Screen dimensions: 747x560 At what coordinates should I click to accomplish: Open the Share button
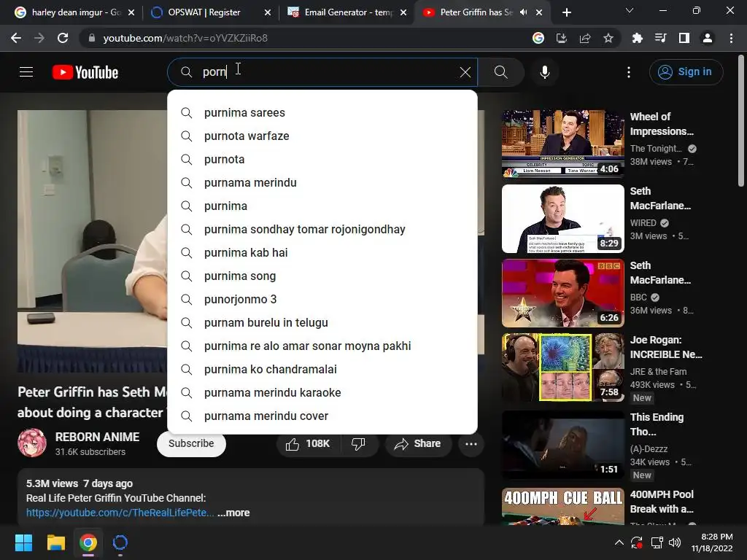418,444
